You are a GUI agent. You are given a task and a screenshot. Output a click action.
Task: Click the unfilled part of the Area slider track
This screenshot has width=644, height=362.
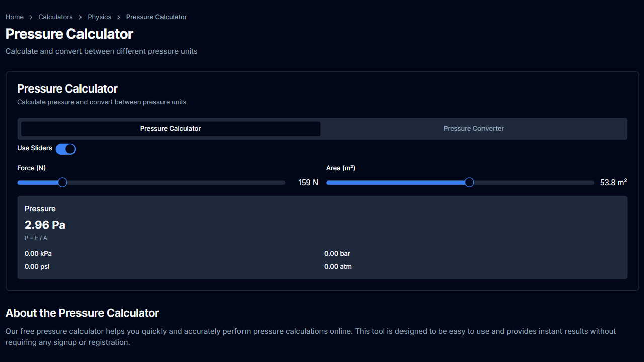[x=533, y=183]
